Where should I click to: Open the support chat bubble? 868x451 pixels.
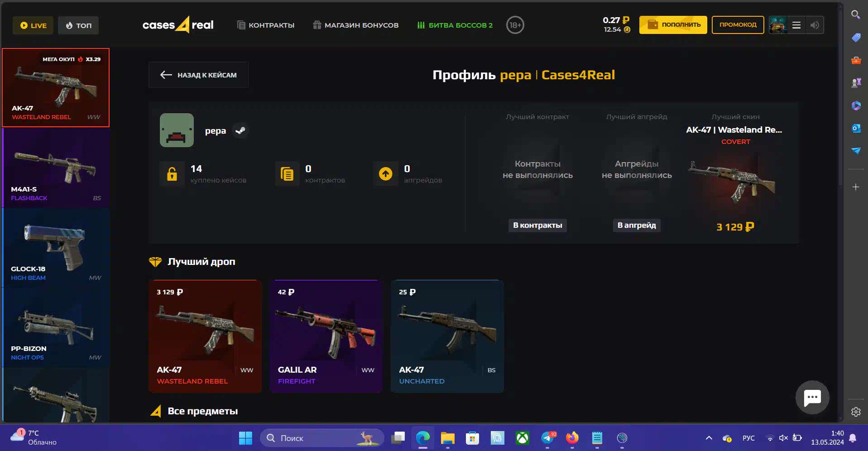tap(812, 398)
